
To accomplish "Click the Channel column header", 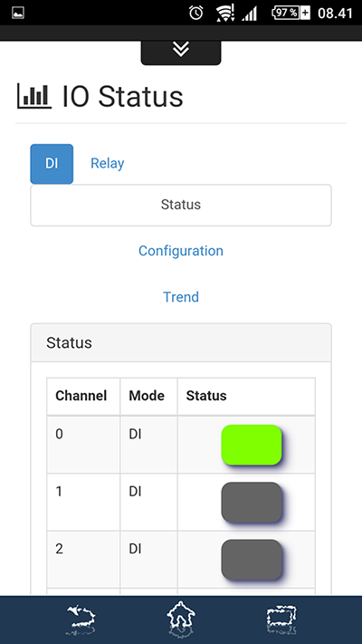I will pyautogui.click(x=81, y=396).
